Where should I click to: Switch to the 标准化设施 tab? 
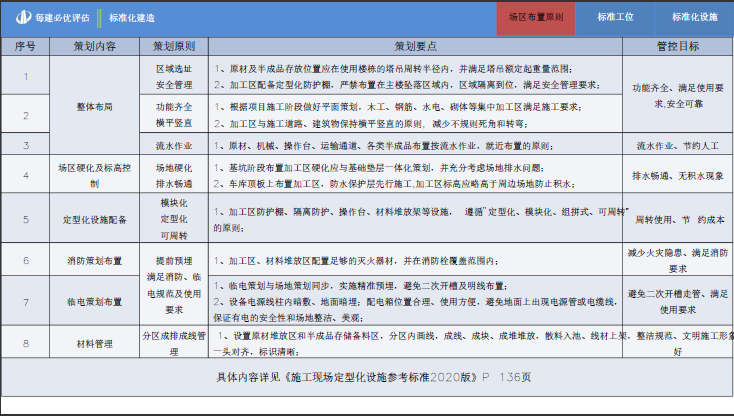[x=694, y=18]
